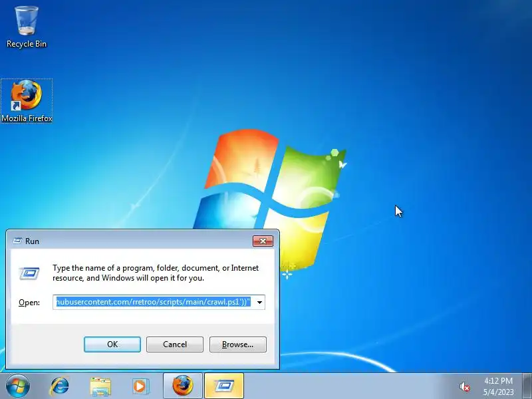Click the Show desktop strip beside clock
This screenshot has height=399, width=532.
click(x=527, y=386)
